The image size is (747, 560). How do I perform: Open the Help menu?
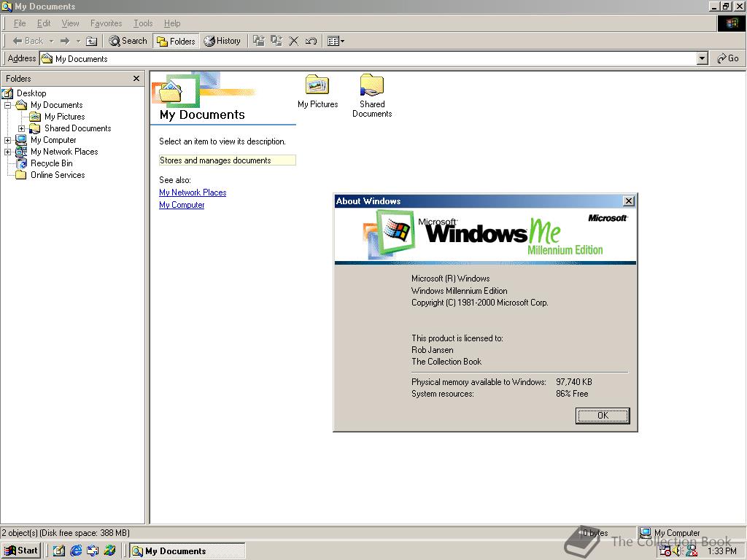[172, 23]
